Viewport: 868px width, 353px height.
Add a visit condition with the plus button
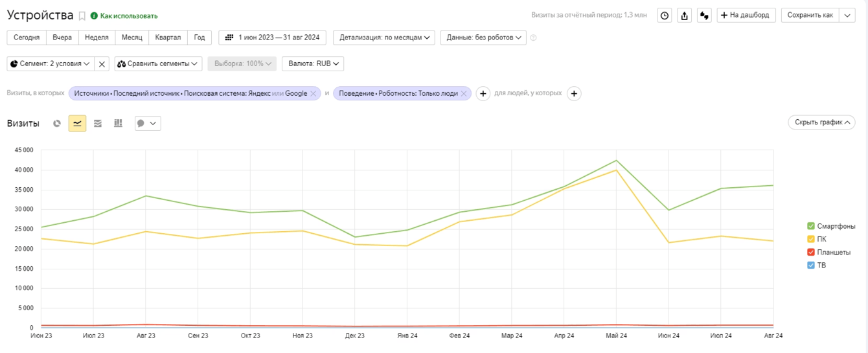[483, 94]
